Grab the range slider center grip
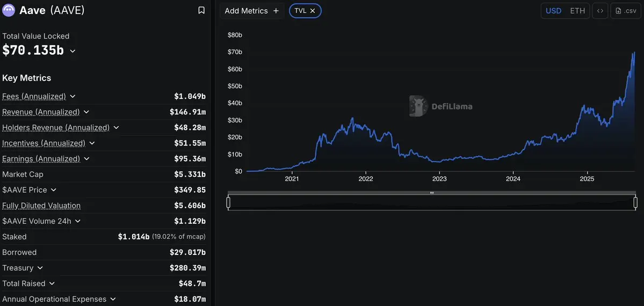 tap(432, 193)
